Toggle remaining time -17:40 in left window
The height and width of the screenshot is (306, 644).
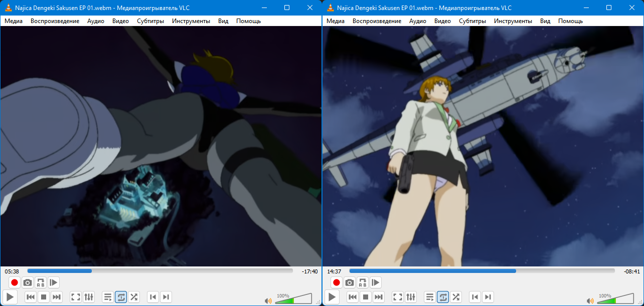309,271
